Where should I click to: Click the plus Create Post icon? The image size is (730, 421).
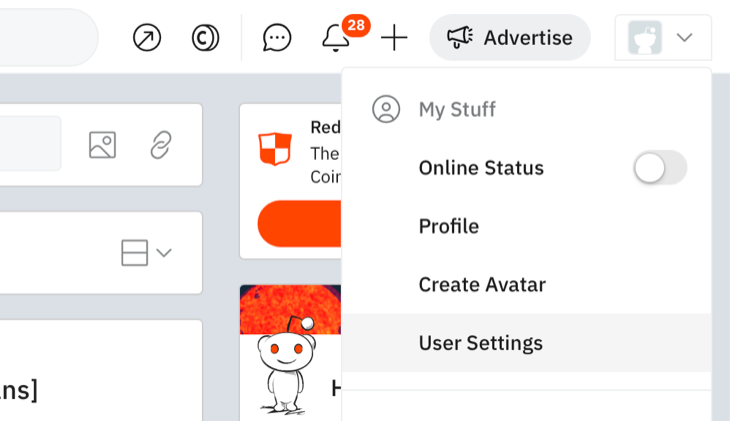pyautogui.click(x=394, y=38)
